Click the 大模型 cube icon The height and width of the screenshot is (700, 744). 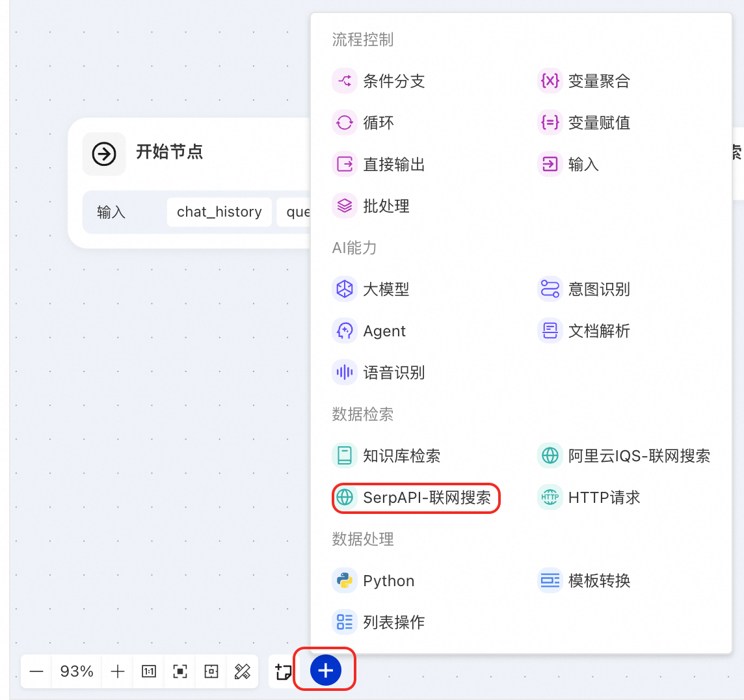coord(345,289)
